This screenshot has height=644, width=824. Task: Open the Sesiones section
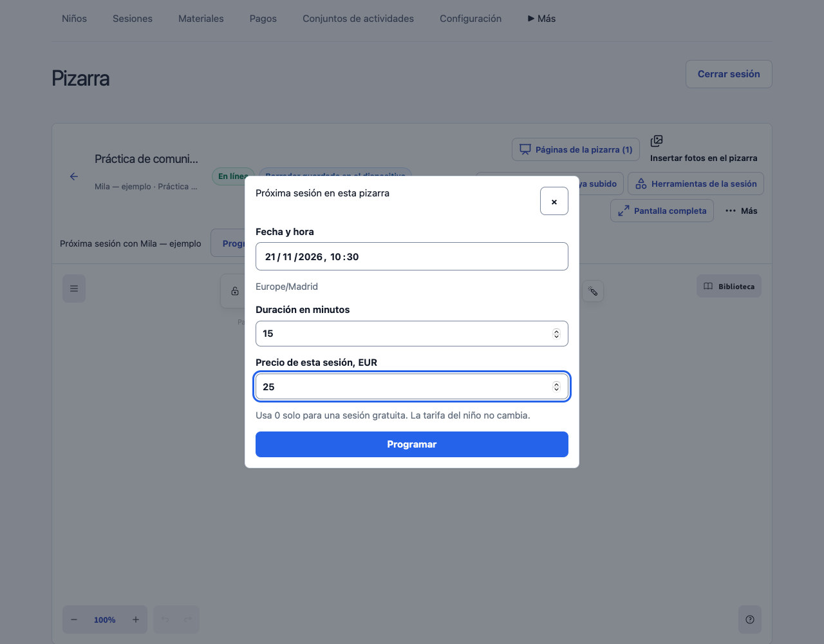(x=133, y=19)
